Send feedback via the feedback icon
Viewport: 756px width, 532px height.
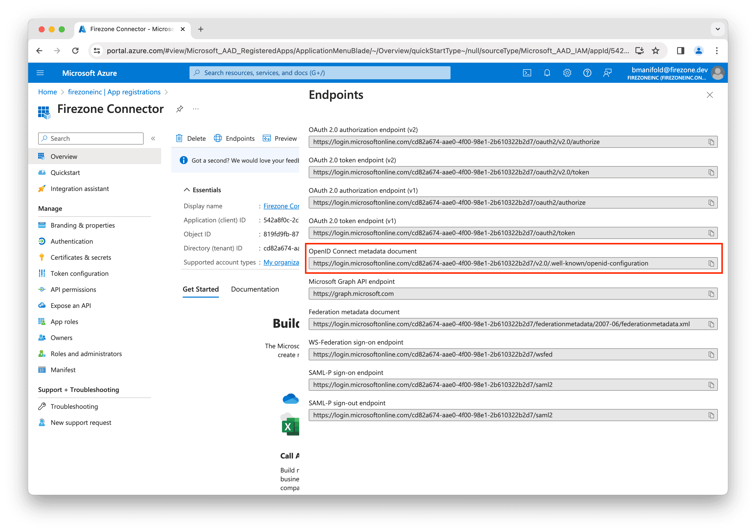pyautogui.click(x=607, y=73)
